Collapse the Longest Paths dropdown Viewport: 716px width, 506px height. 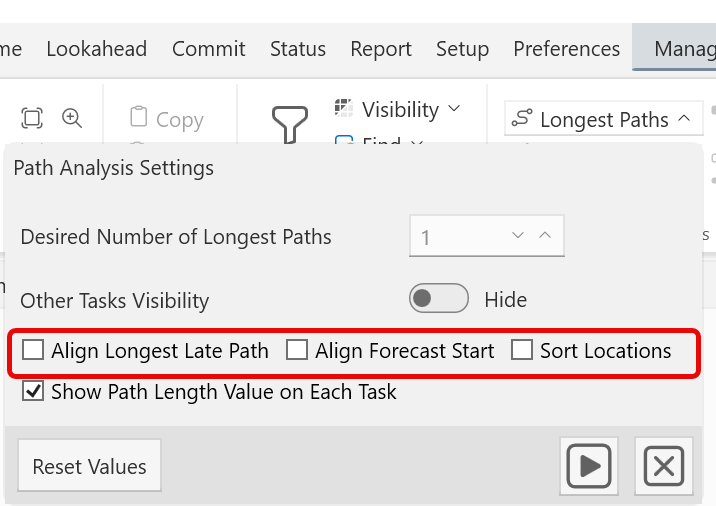[684, 118]
